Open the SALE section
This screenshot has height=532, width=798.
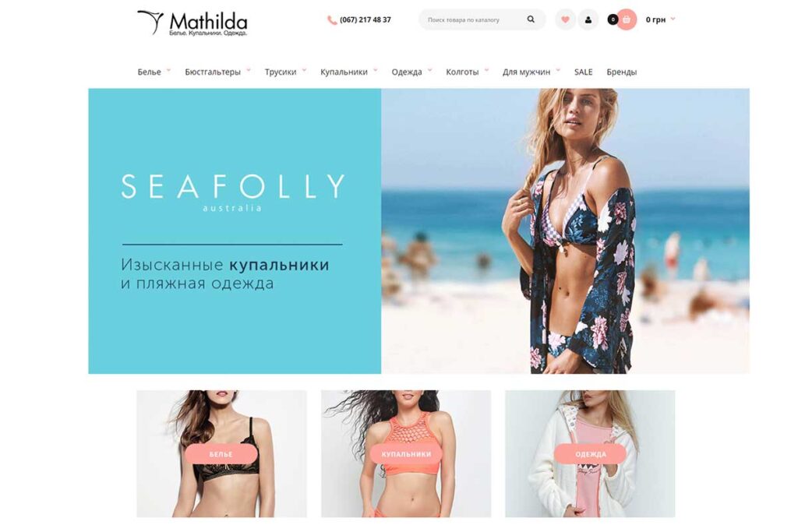(x=583, y=72)
